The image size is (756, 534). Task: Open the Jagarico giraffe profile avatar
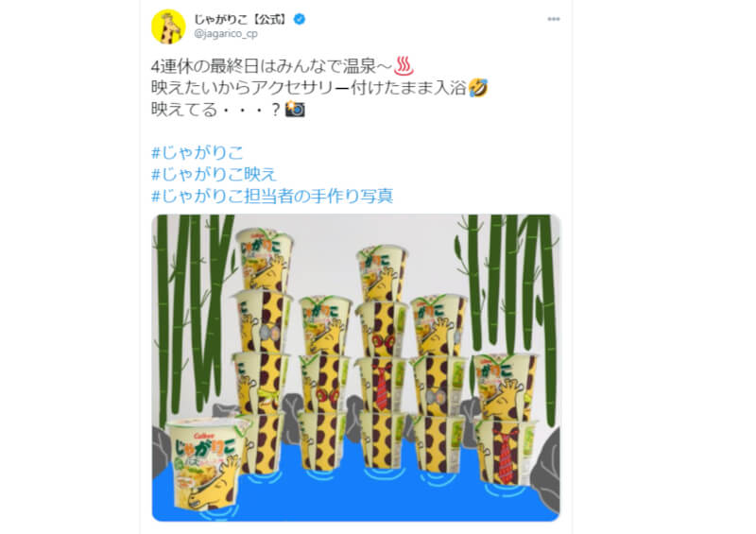168,27
